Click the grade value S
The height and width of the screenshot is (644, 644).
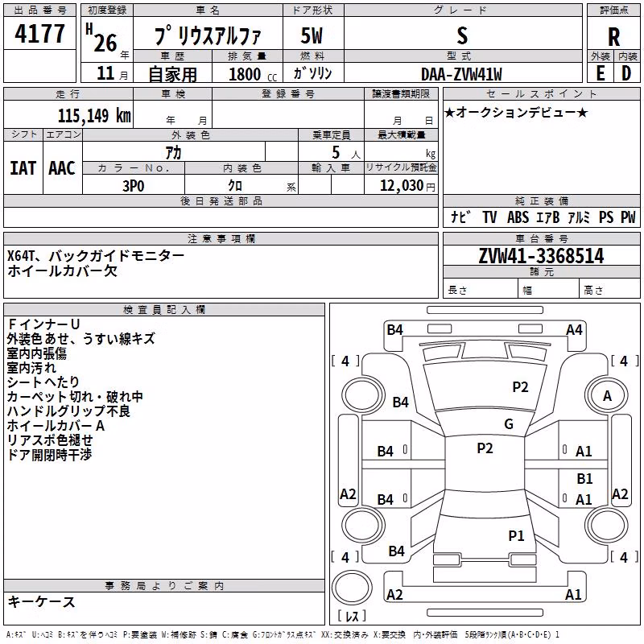point(462,35)
